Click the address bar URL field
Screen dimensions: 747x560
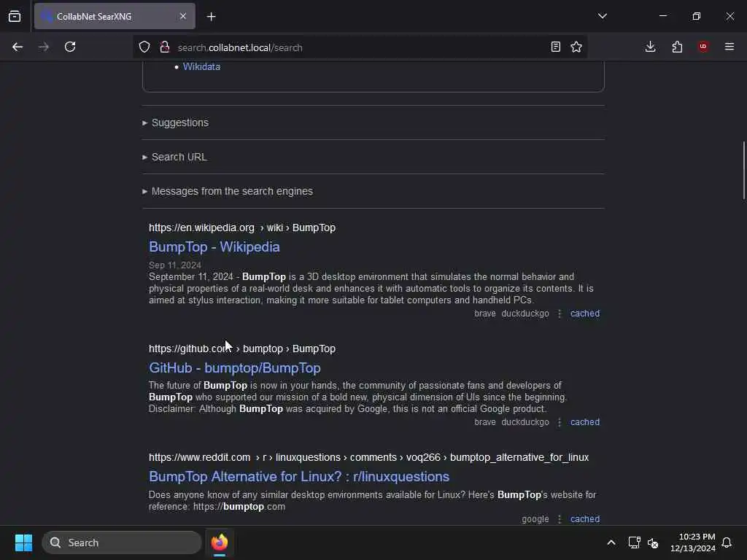(360, 47)
